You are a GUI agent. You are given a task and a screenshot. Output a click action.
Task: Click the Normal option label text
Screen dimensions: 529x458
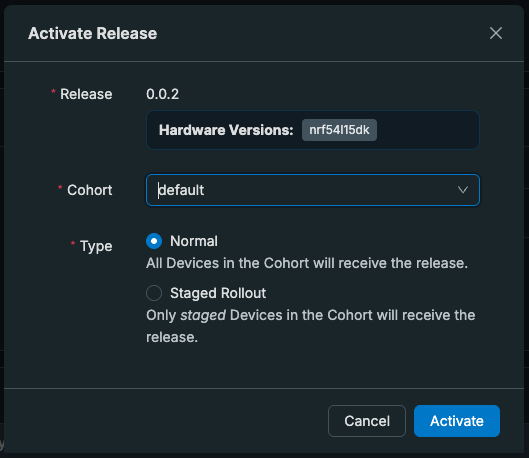(194, 241)
